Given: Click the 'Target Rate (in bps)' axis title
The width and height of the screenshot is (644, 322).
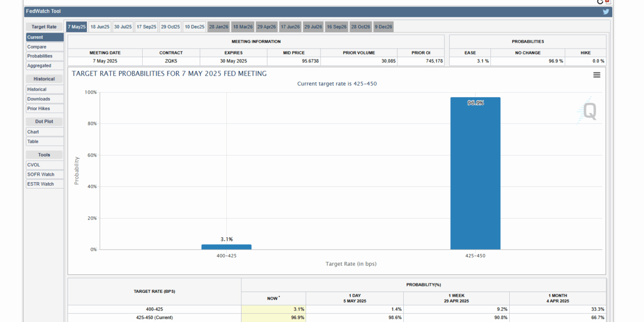Looking at the screenshot, I should click(x=351, y=264).
